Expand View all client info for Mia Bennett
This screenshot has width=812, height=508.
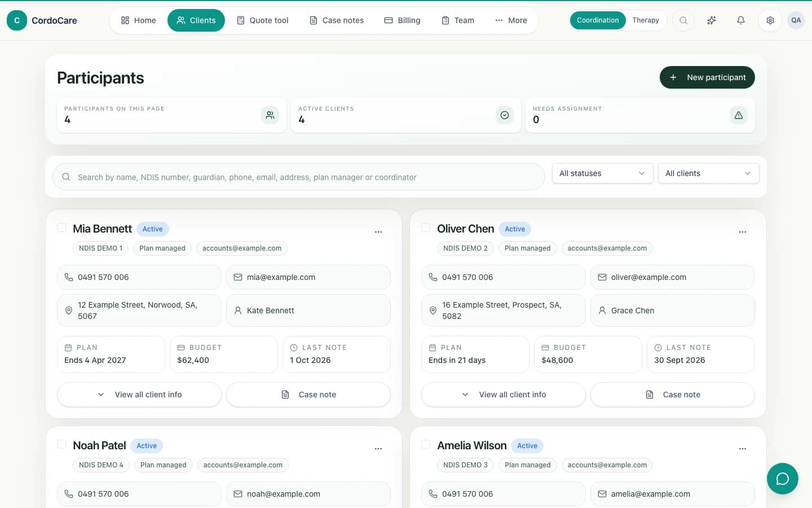139,395
